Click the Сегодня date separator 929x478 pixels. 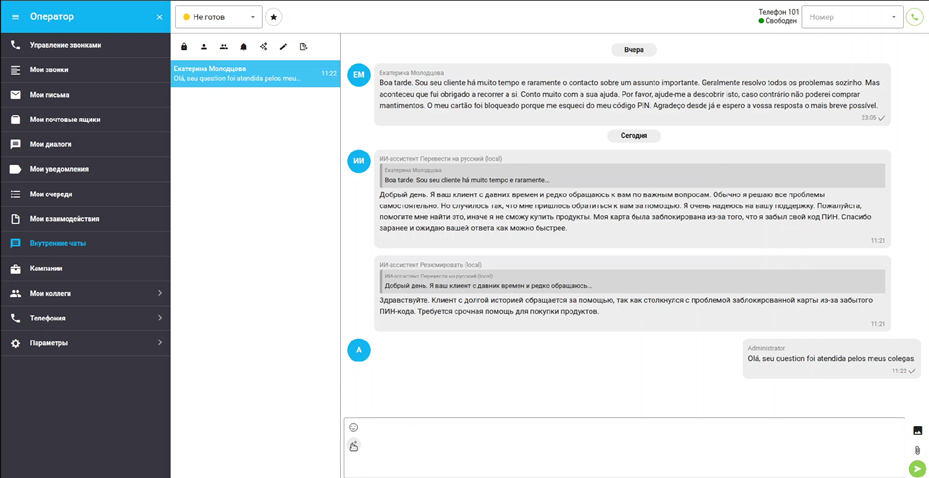(633, 136)
